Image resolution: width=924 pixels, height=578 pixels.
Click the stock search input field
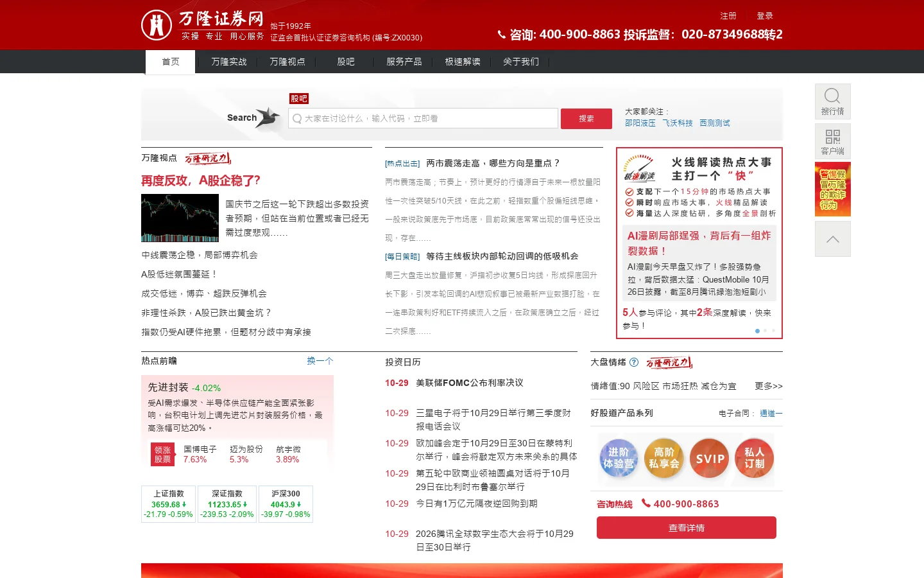pos(424,118)
